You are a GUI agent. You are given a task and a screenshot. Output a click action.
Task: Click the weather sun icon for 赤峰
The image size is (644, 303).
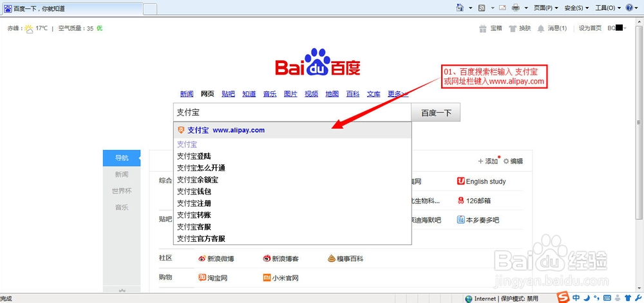(x=29, y=29)
